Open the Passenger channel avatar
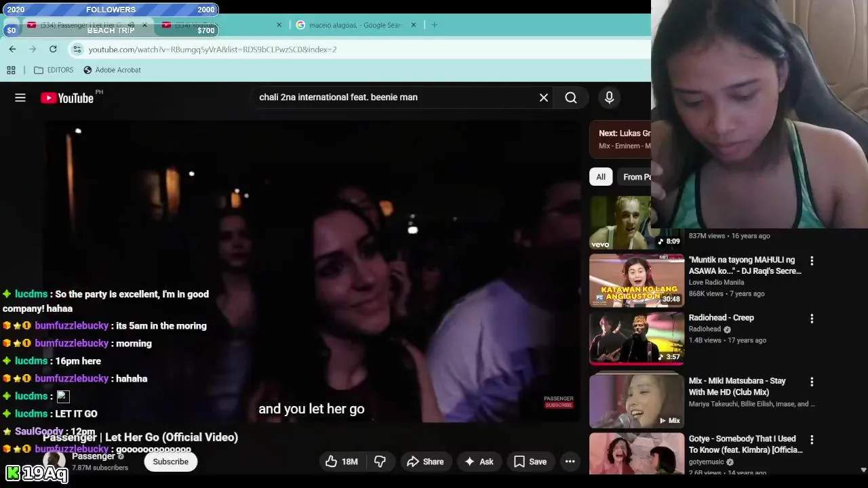868x488 pixels. pyautogui.click(x=54, y=462)
